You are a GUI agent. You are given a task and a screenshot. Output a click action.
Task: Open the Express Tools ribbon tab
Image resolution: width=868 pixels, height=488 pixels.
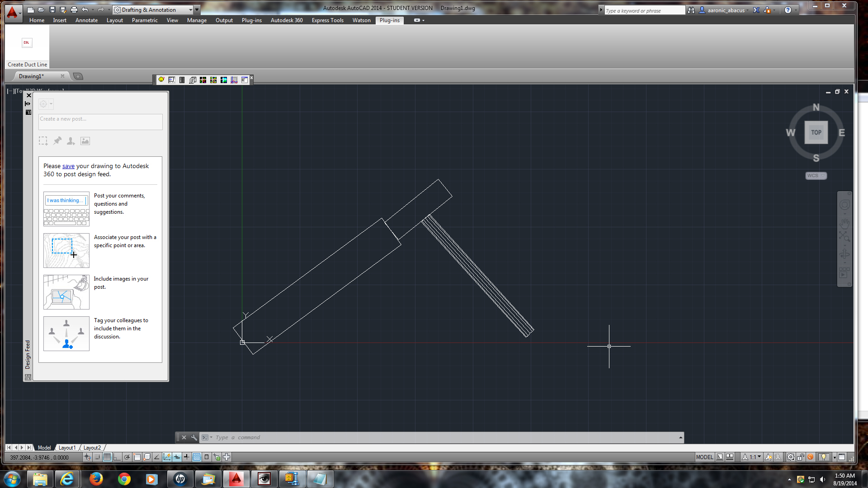coord(327,20)
